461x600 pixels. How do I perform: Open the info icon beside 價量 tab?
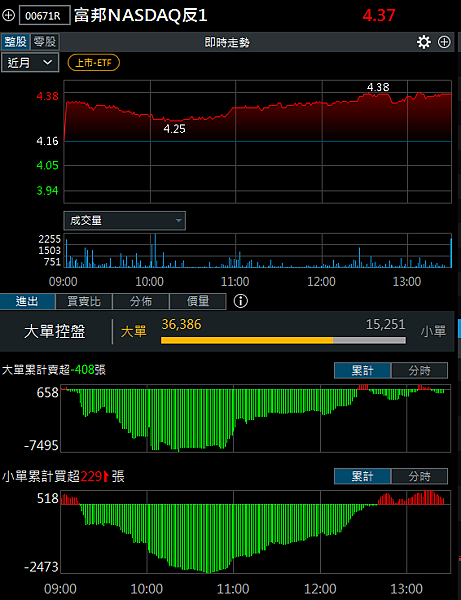[x=241, y=301]
